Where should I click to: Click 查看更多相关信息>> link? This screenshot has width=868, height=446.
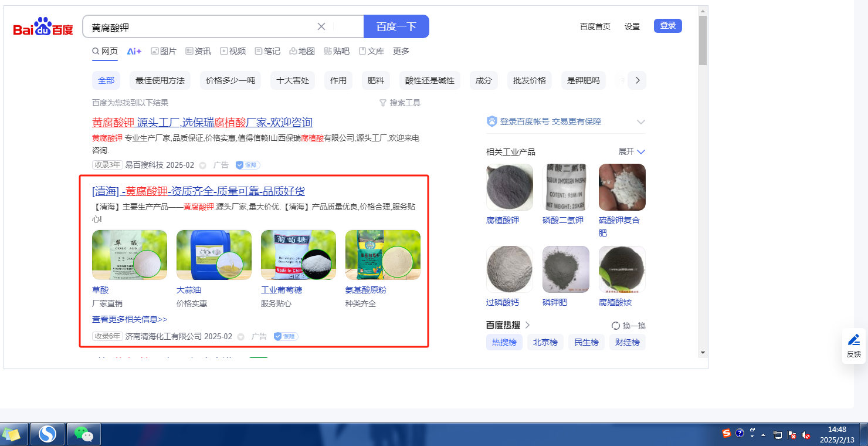tap(130, 319)
